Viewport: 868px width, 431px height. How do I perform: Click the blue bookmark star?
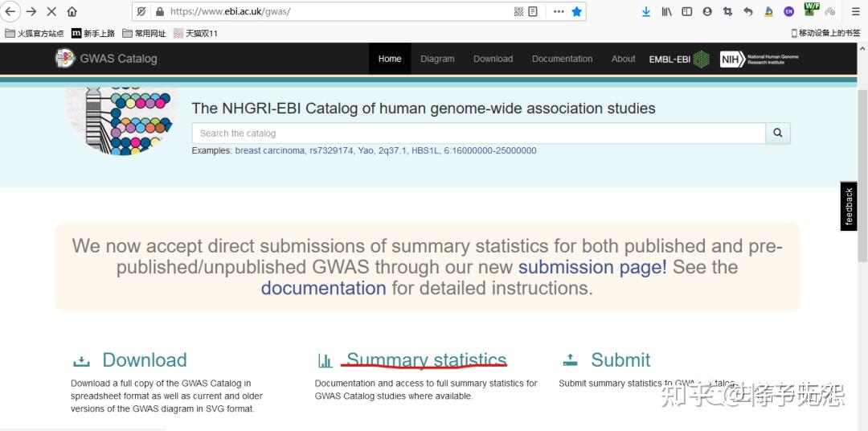pos(577,11)
